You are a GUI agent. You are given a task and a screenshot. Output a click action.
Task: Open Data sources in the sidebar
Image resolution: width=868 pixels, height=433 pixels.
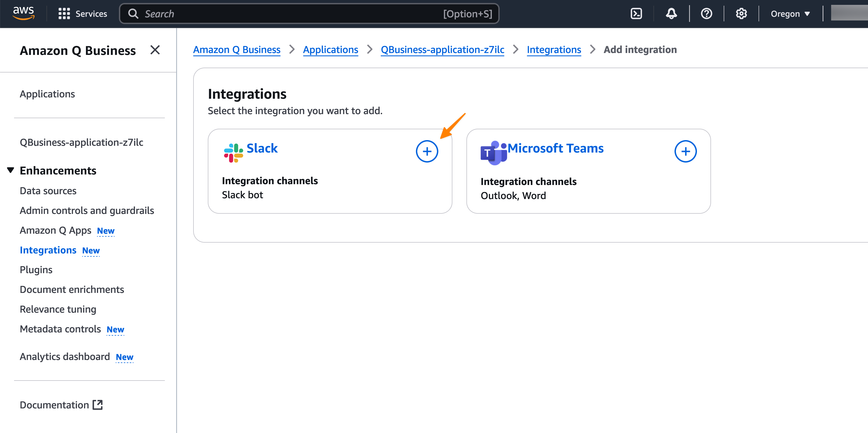point(48,191)
